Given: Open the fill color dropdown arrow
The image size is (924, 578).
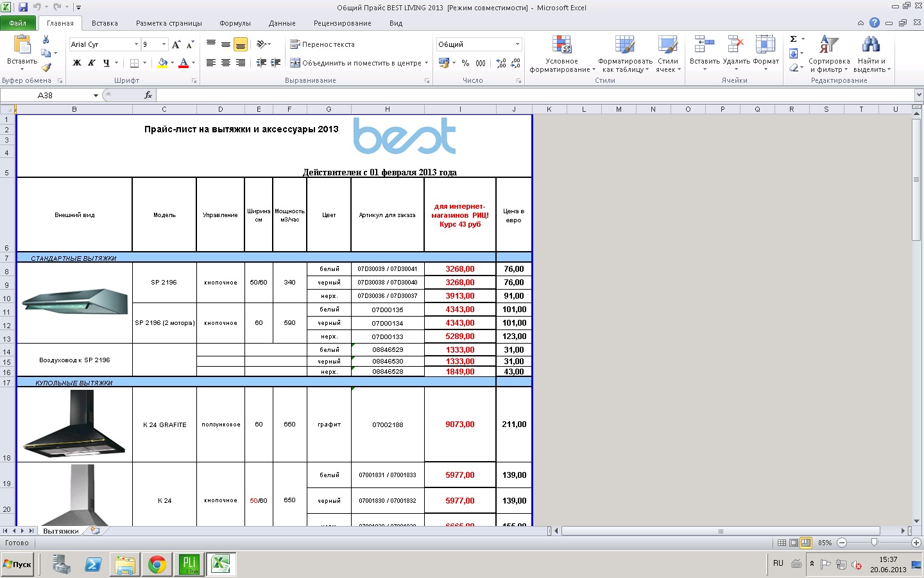Looking at the screenshot, I should [x=172, y=63].
